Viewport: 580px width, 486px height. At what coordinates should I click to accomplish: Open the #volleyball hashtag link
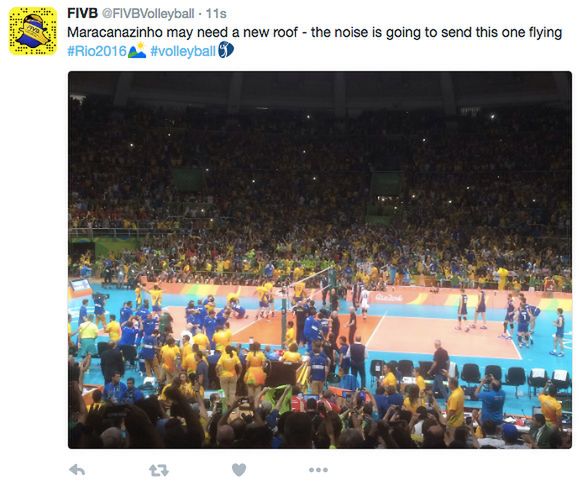(183, 51)
